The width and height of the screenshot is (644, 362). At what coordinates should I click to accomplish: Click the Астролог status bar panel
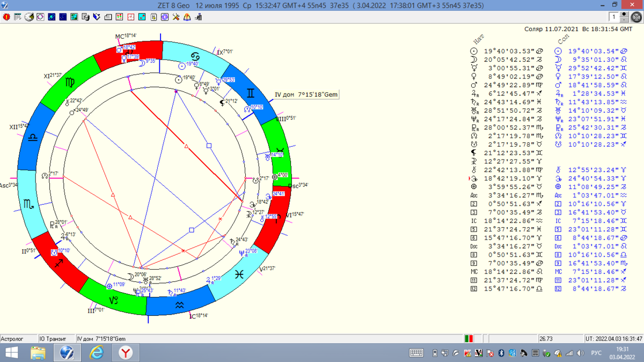click(19, 339)
